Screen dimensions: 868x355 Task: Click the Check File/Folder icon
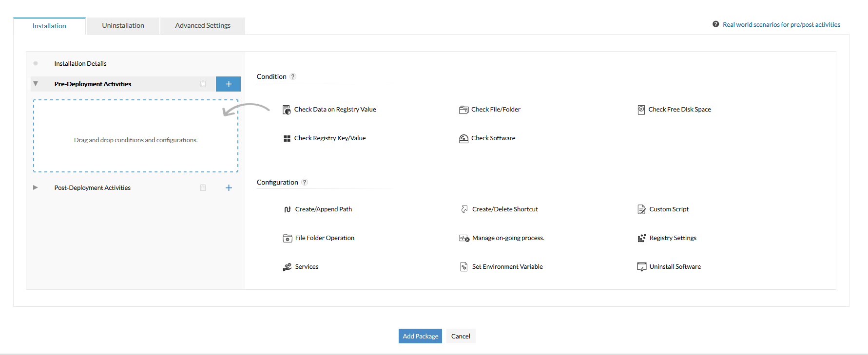463,110
